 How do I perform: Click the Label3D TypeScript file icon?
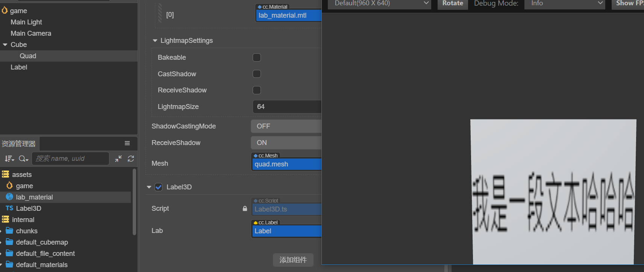pos(9,208)
